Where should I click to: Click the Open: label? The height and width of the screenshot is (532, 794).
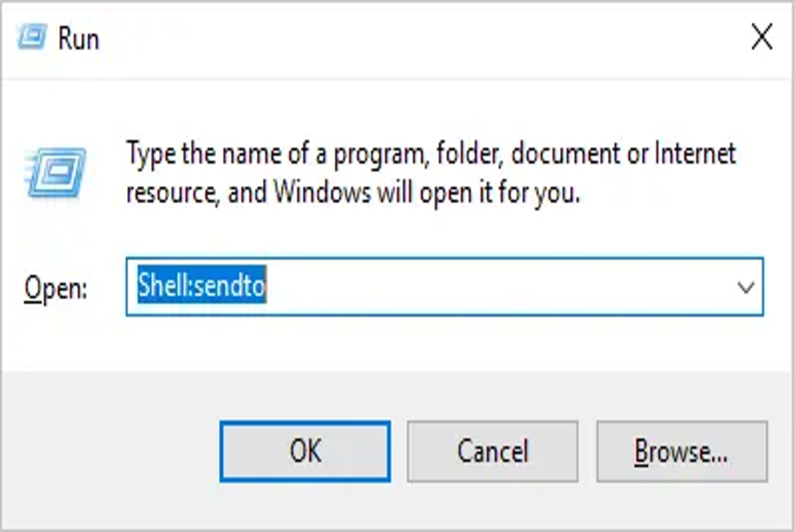[x=56, y=288]
